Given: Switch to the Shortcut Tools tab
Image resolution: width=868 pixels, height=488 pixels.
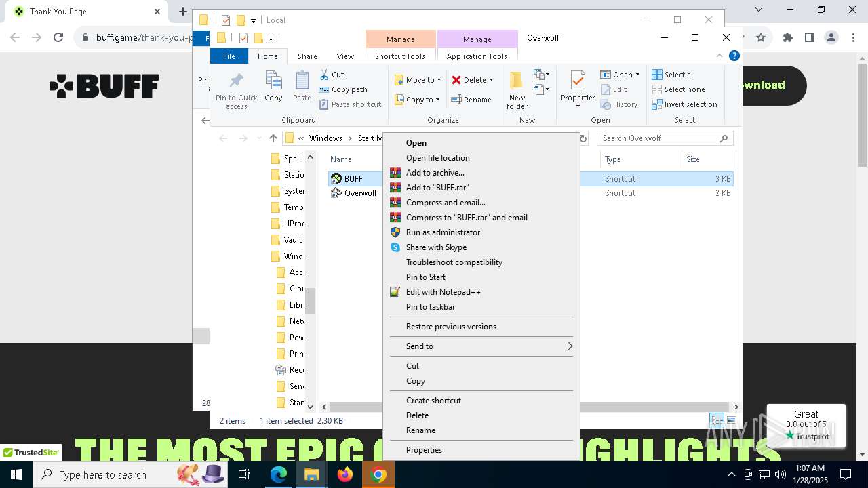Looking at the screenshot, I should [400, 56].
